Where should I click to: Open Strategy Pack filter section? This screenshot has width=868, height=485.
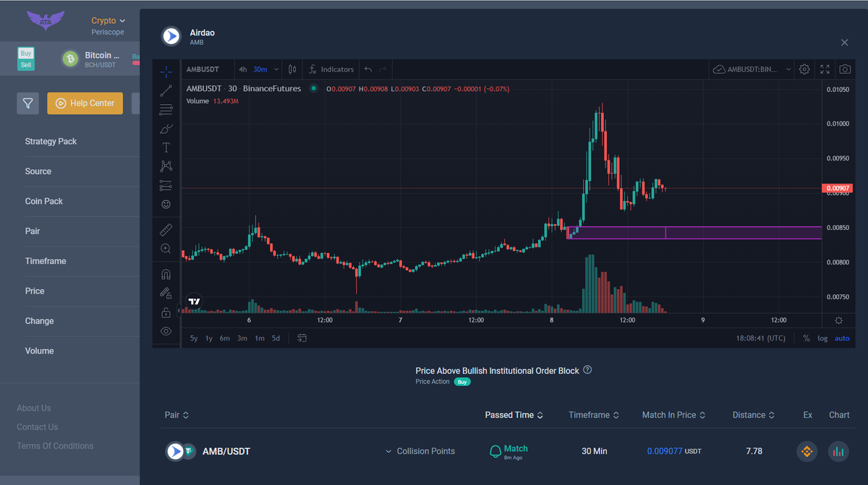pyautogui.click(x=51, y=142)
